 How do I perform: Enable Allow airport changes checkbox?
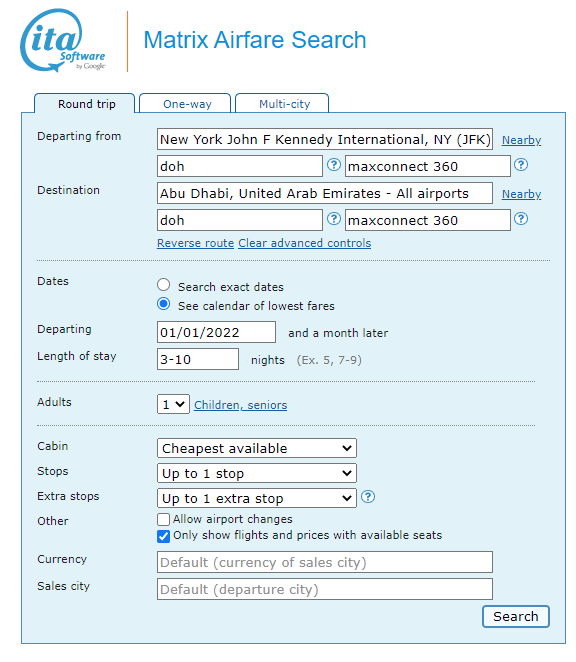click(x=163, y=519)
